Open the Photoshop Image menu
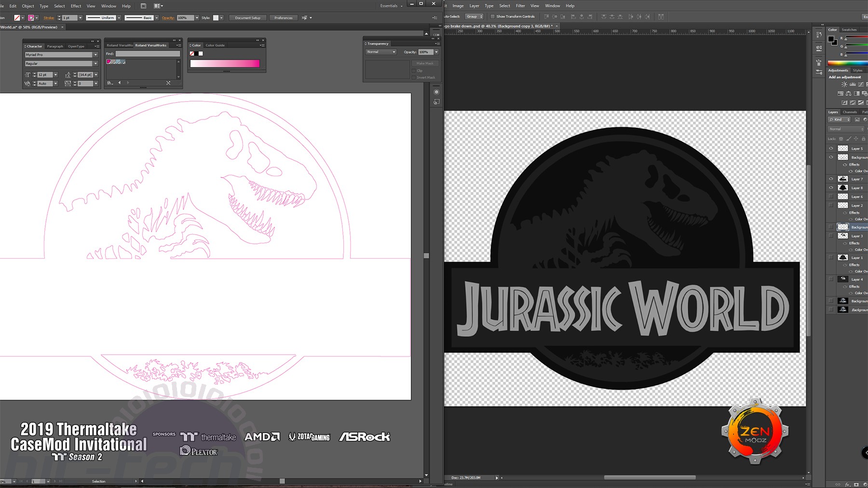Image resolution: width=868 pixels, height=488 pixels. point(458,6)
